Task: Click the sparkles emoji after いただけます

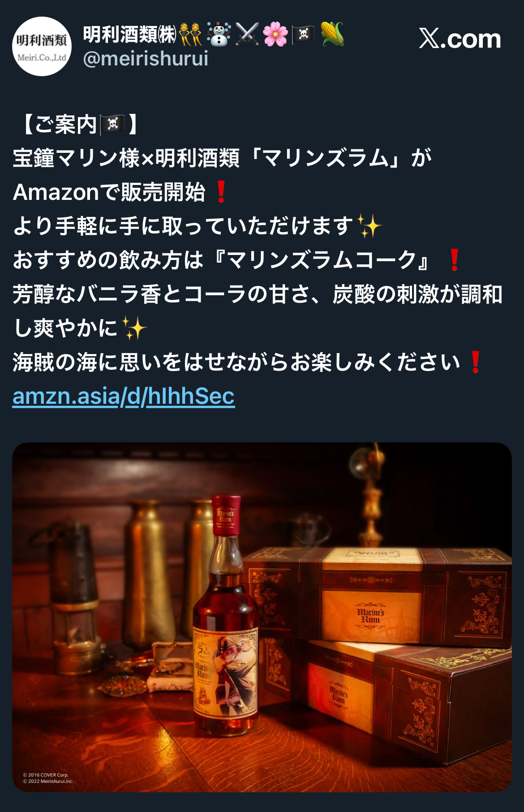Action: (369, 226)
